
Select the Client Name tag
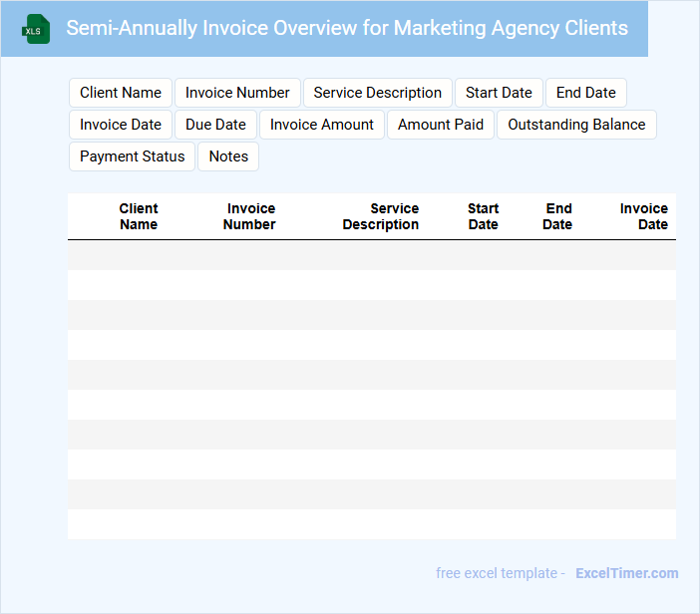[121, 93]
